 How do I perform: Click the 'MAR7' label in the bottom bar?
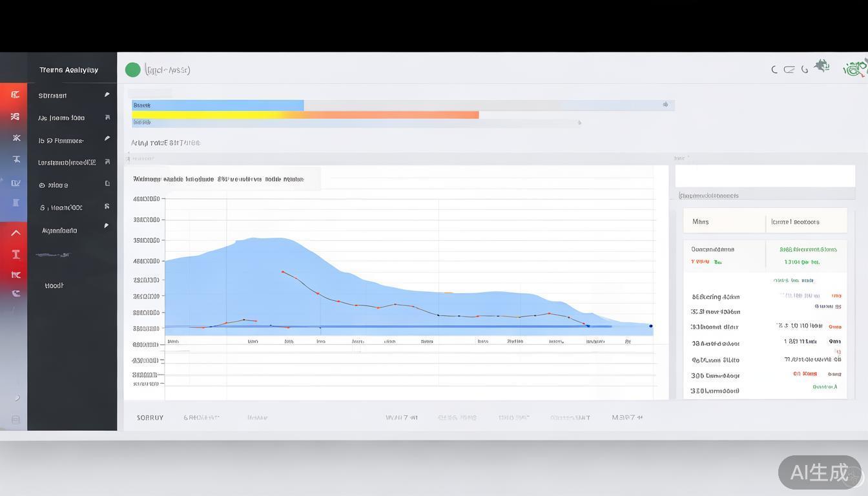pos(627,418)
